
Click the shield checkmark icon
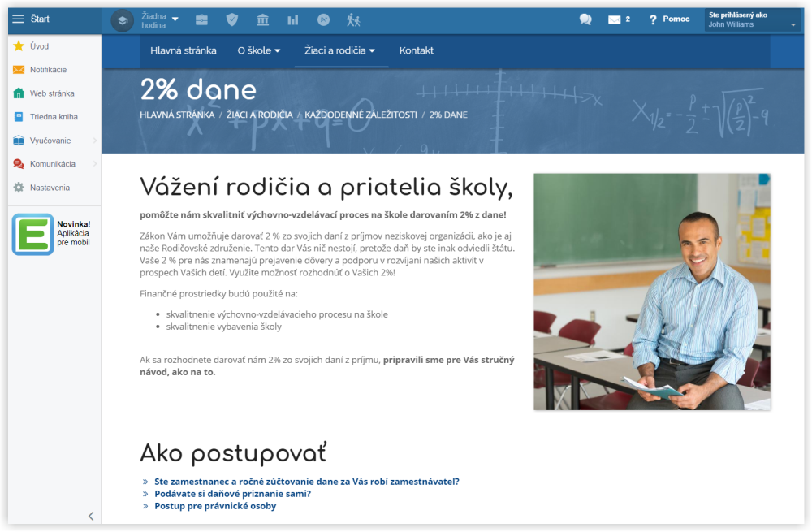click(232, 20)
